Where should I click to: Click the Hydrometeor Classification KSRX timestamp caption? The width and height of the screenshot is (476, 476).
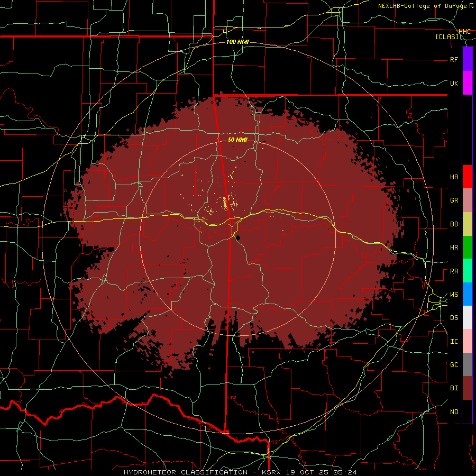(x=240, y=472)
